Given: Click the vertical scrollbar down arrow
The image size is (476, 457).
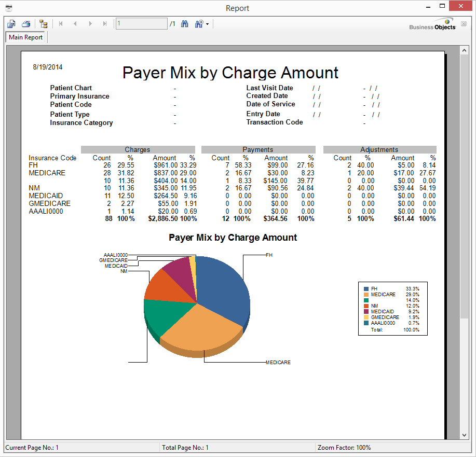Looking at the screenshot, I should coord(465,435).
